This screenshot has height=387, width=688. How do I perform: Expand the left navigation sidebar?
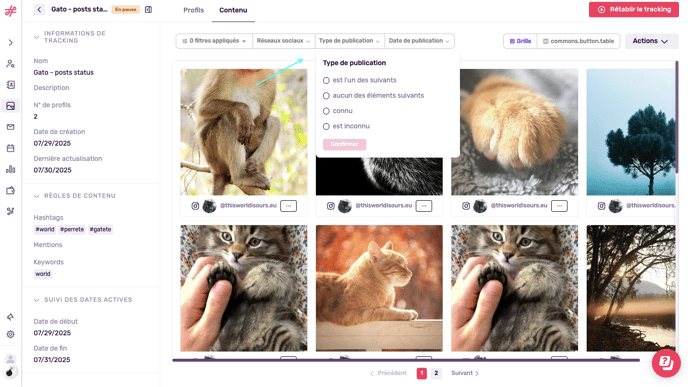(x=11, y=43)
